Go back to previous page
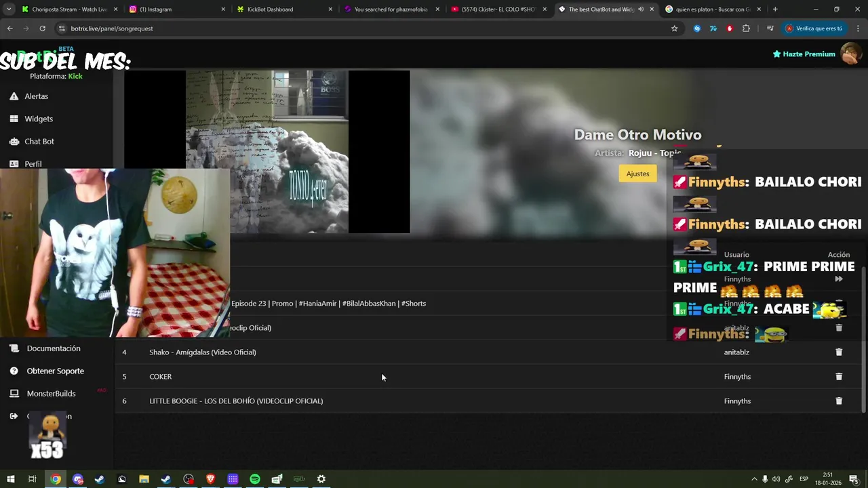Image resolution: width=868 pixels, height=488 pixels. (9, 28)
